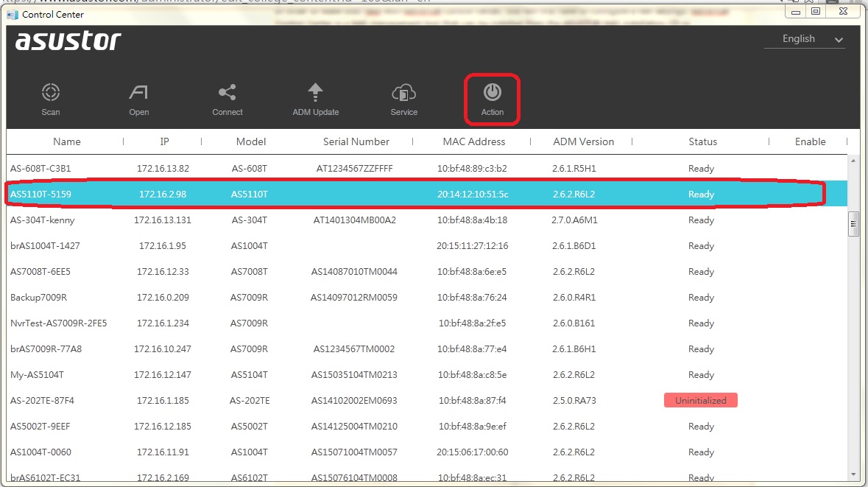Click MAC address 10:bf:48:8a:2f:e5

pyautogui.click(x=472, y=323)
